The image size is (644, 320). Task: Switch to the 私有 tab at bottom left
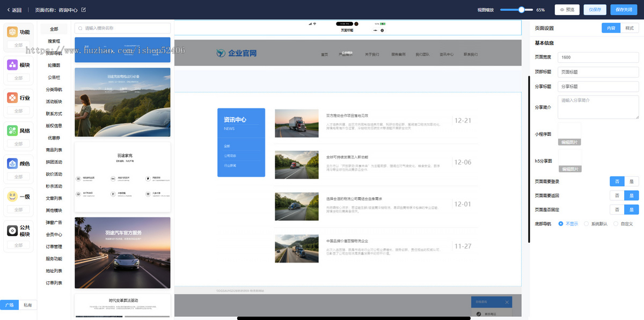28,304
